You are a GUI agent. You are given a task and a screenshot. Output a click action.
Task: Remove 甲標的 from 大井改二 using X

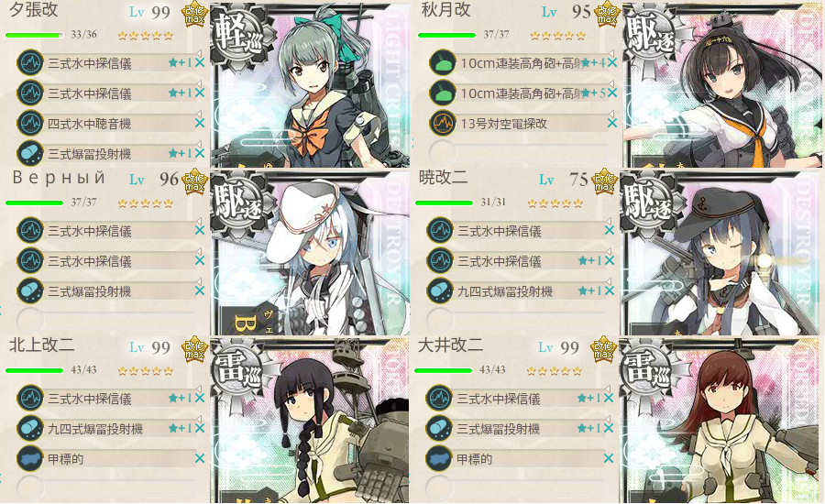pyautogui.click(x=609, y=458)
